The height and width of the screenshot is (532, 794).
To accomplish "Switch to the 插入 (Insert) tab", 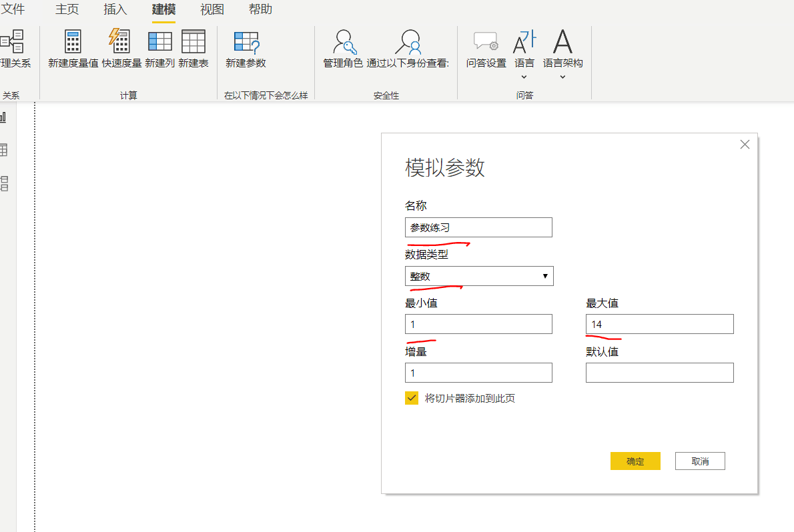I will point(115,9).
